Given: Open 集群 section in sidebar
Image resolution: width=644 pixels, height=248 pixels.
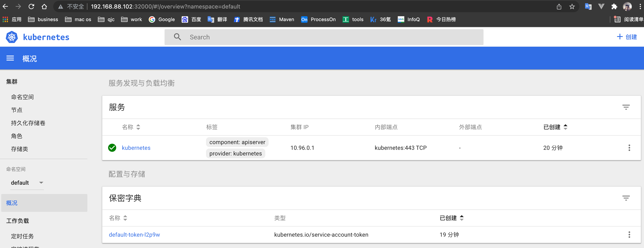Looking at the screenshot, I should coord(12,82).
